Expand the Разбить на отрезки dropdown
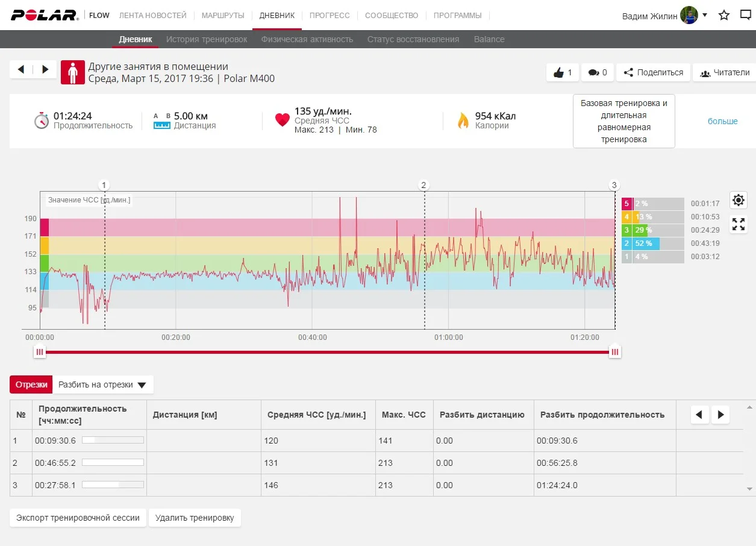 [x=102, y=384]
